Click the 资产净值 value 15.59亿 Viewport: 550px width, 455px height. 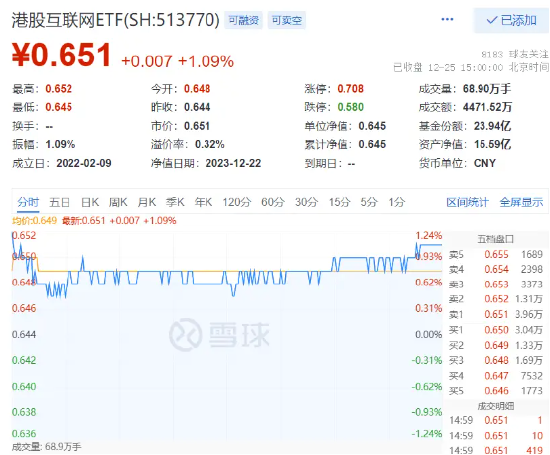pos(492,144)
